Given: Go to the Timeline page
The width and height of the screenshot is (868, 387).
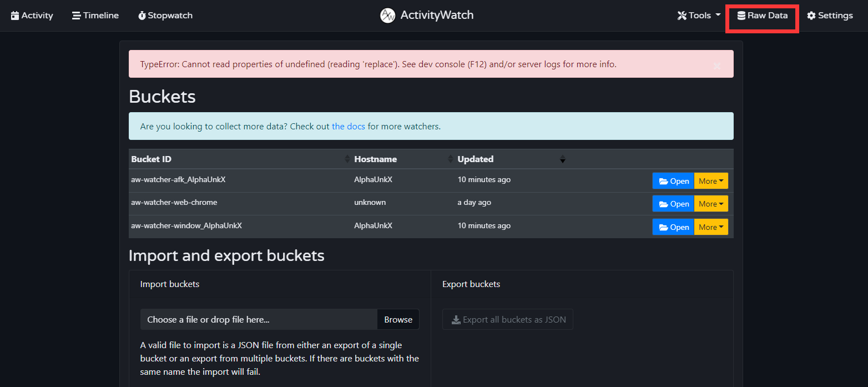Looking at the screenshot, I should point(95,16).
